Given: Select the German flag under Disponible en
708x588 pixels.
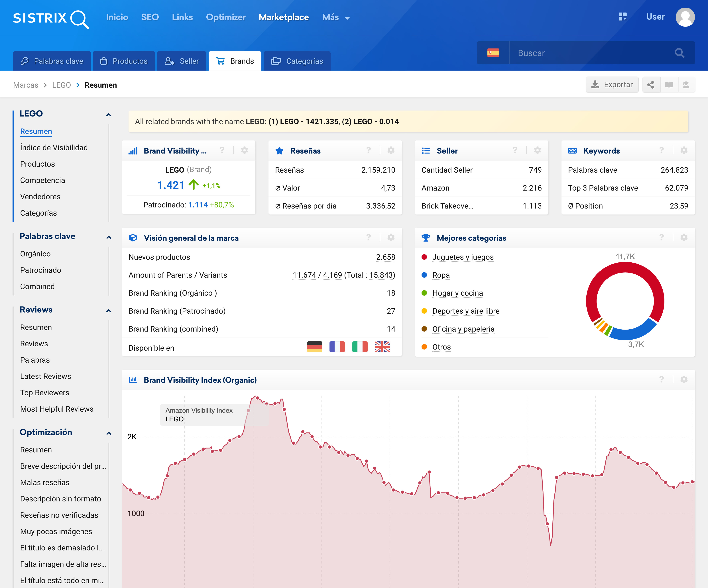Looking at the screenshot, I should pos(315,347).
